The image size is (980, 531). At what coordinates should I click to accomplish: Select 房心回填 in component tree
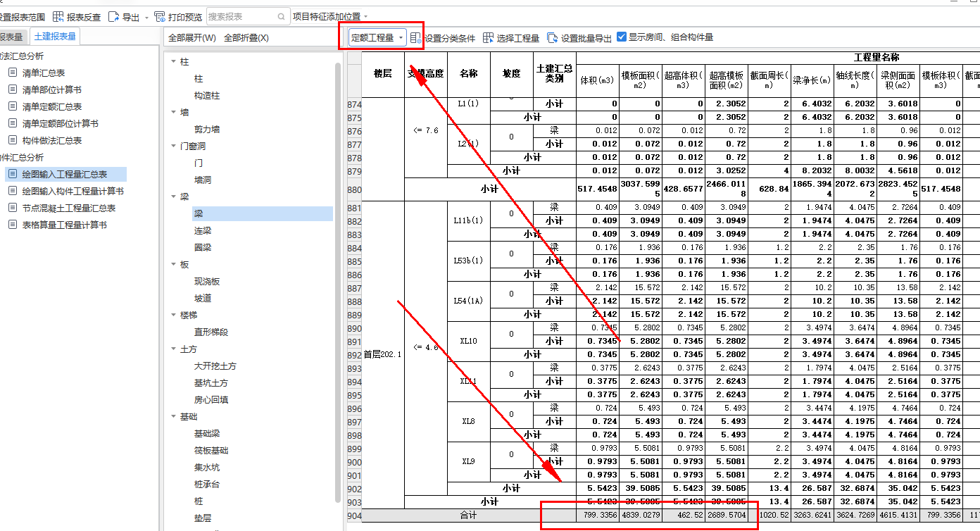[211, 399]
